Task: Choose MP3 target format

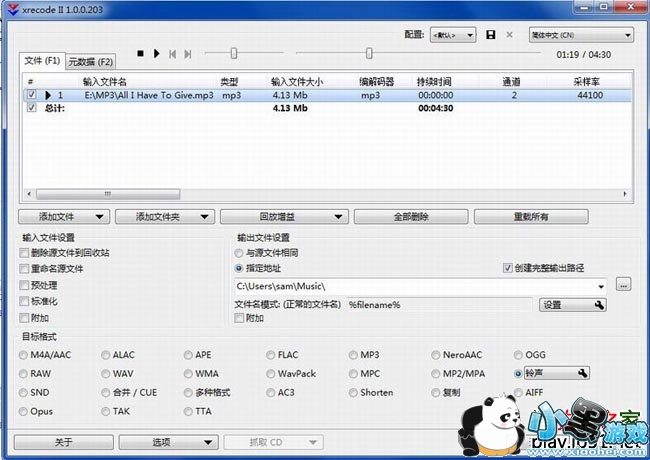Action: (x=353, y=355)
